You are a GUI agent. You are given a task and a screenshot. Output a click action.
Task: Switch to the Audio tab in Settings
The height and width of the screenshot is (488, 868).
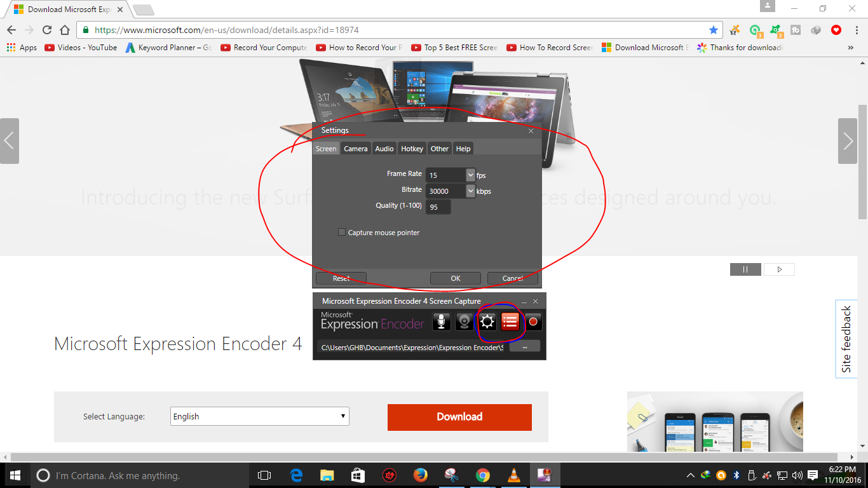point(384,149)
